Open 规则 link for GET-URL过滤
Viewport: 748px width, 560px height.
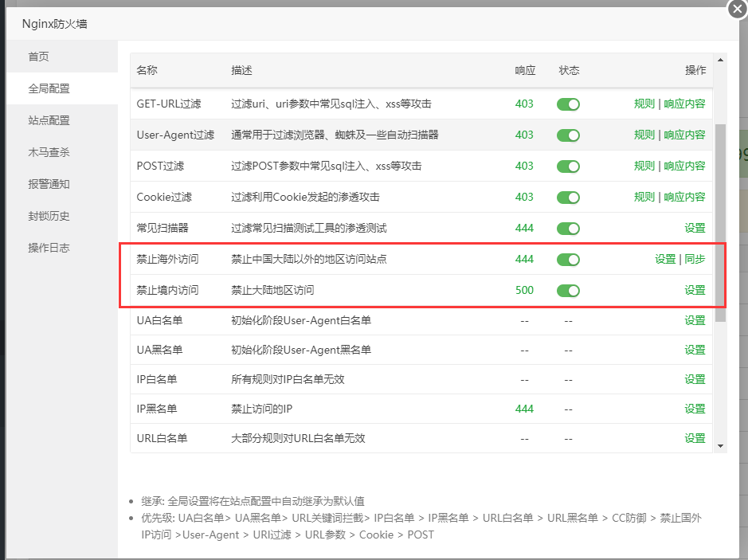(644, 104)
